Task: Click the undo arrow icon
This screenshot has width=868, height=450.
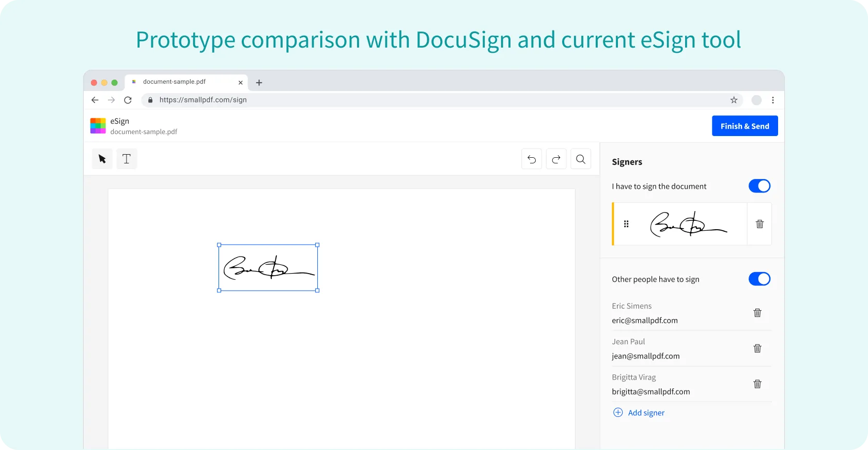Action: pyautogui.click(x=532, y=159)
